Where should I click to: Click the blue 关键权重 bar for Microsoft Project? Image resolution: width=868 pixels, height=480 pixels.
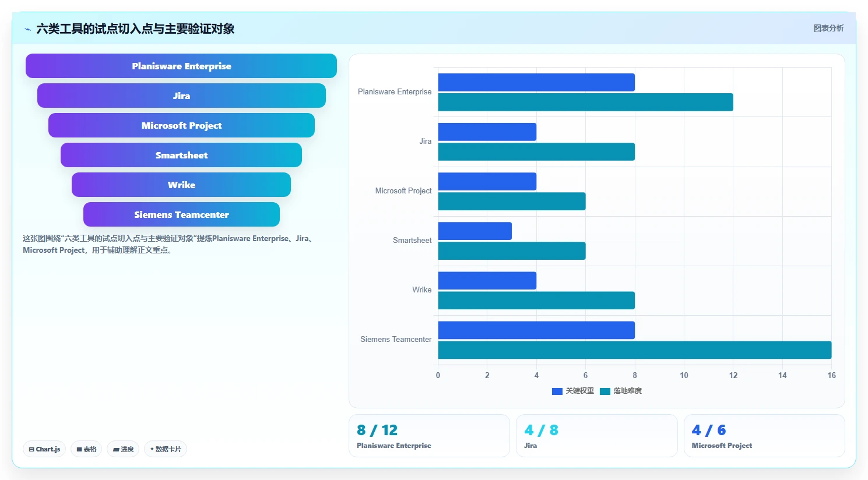(x=487, y=181)
